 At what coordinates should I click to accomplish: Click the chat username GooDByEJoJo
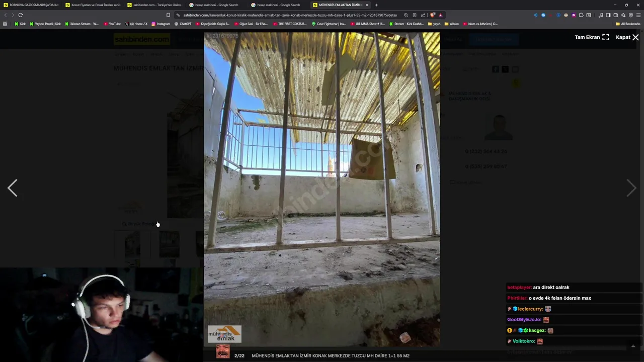click(524, 319)
